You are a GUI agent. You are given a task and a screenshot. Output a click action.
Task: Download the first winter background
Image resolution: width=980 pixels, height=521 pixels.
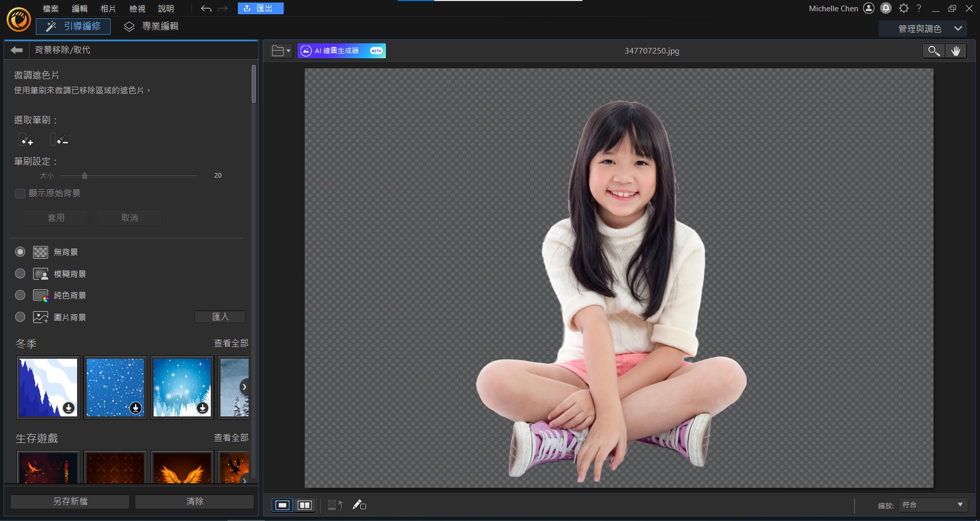tap(68, 408)
